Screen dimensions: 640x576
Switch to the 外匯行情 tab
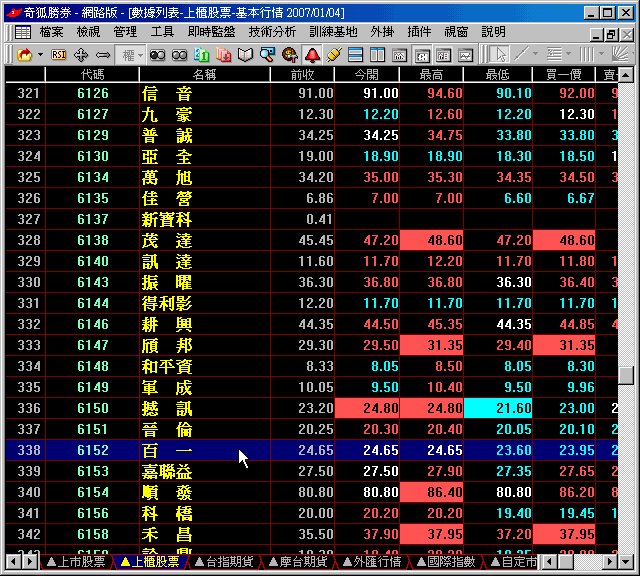pos(372,562)
